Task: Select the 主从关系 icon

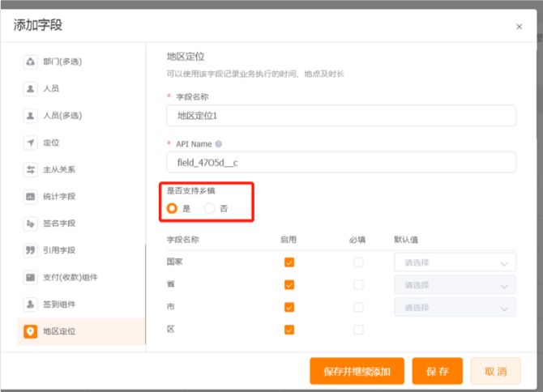Action: pos(30,169)
